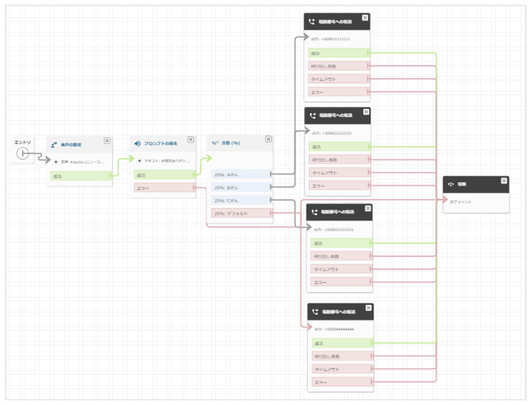532x405 pixels.
Task: Select 呼び出し失敗 in +009033333333 transfer block
Action: click(x=341, y=256)
